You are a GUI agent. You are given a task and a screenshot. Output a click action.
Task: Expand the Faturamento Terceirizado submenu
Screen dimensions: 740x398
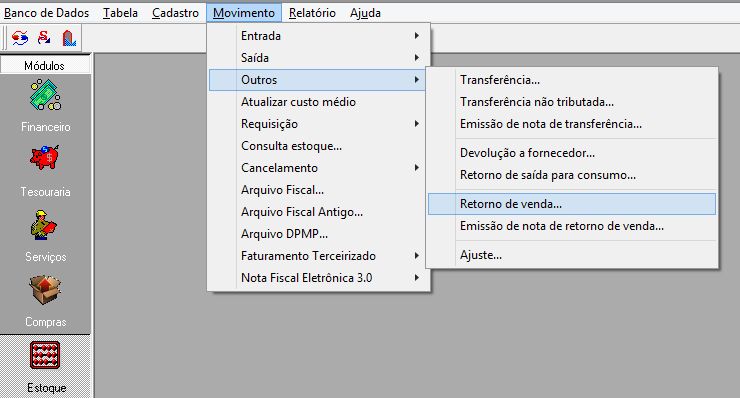click(x=319, y=256)
